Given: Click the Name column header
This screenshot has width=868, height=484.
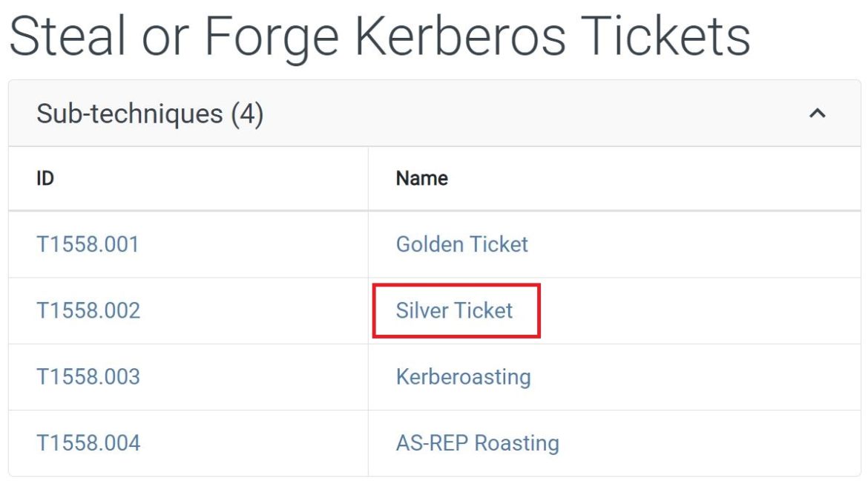Looking at the screenshot, I should coord(421,178).
